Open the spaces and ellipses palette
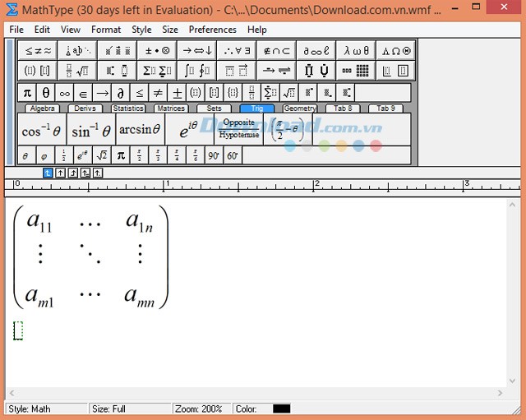The width and height of the screenshot is (526, 420). point(77,51)
